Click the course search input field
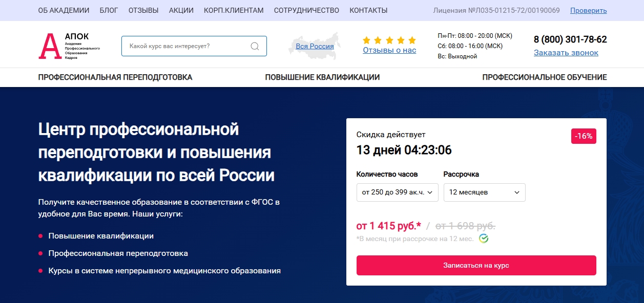 point(187,46)
